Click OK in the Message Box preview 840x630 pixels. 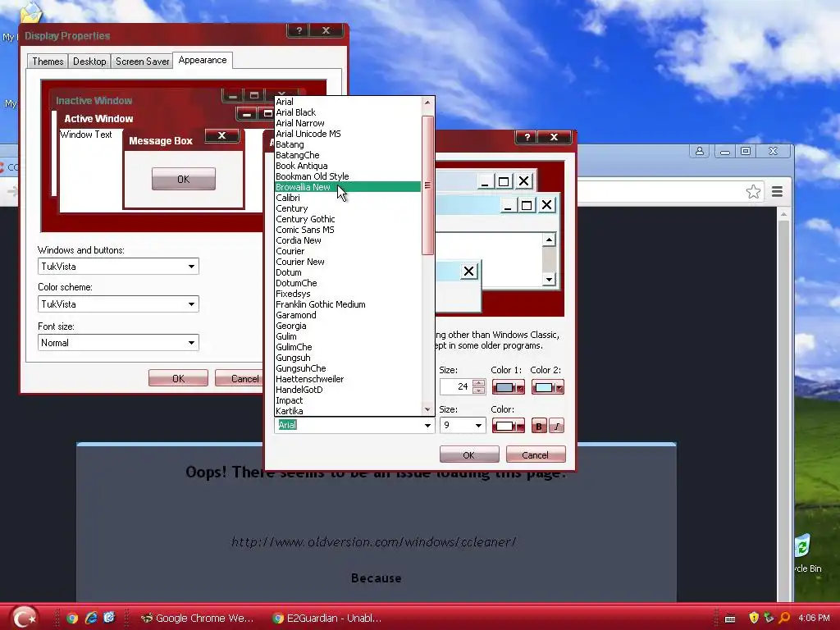click(184, 179)
